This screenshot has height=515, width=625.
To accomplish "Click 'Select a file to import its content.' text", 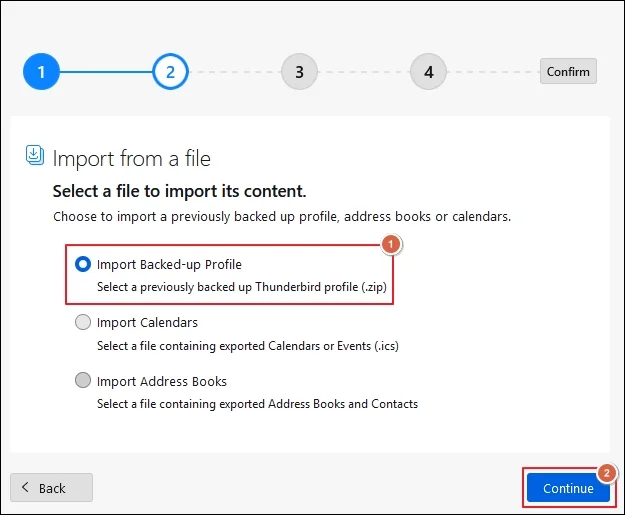I will coord(179,191).
